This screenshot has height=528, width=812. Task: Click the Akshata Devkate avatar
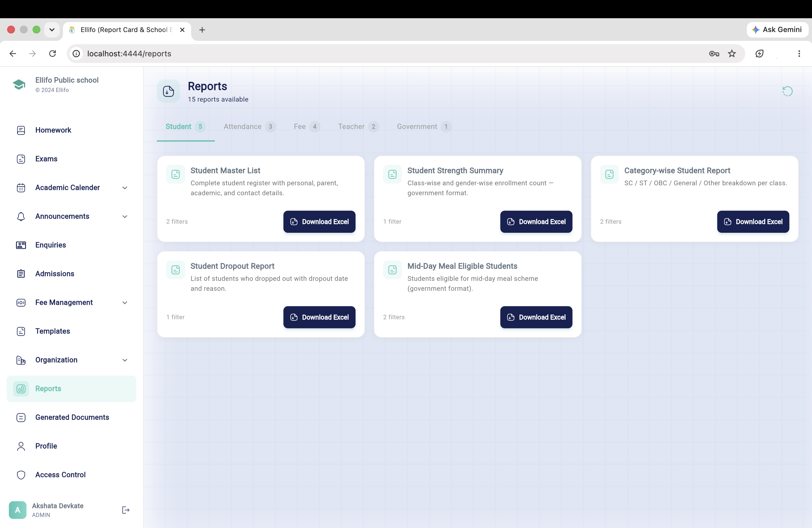pos(17,510)
